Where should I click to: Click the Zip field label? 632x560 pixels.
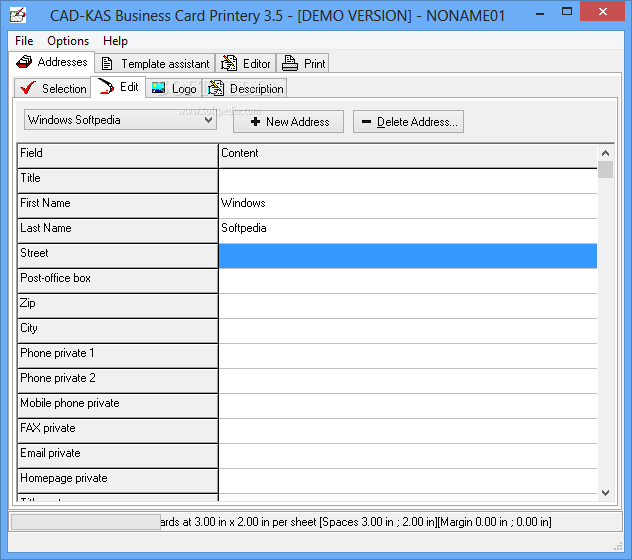(118, 306)
